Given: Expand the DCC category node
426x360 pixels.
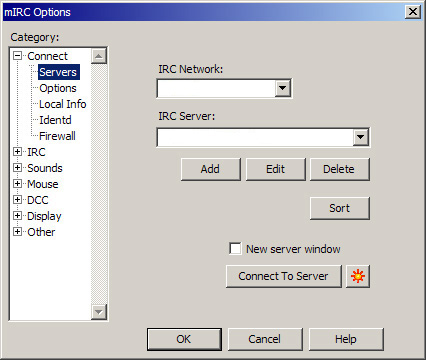Looking at the screenshot, I should (x=17, y=200).
